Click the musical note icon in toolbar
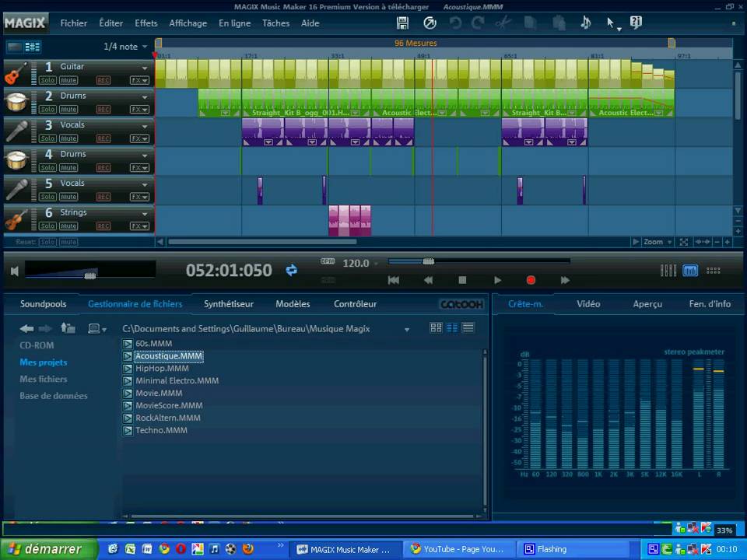747x560 pixels. click(585, 23)
